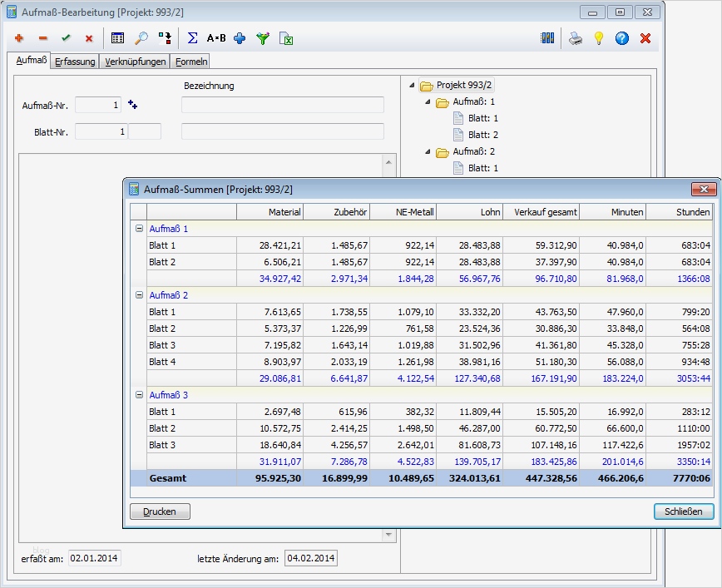
Task: Click the lightbulb tips icon
Action: point(599,37)
